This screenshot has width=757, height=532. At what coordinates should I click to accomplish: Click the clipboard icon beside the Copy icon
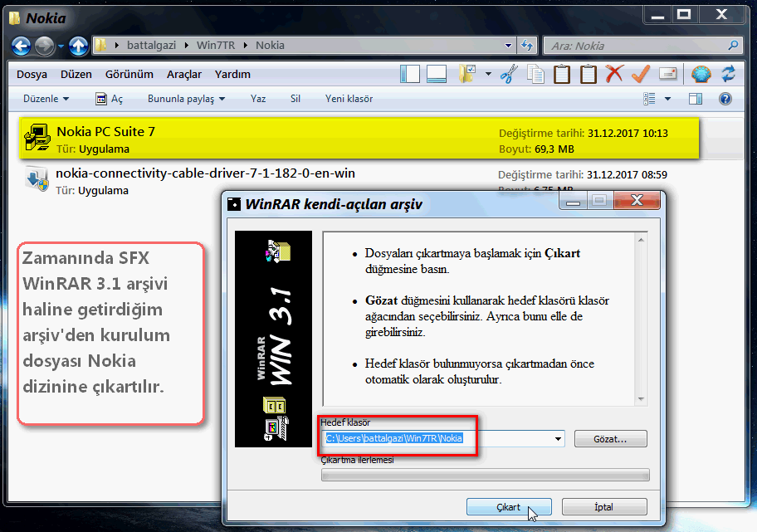click(x=561, y=75)
